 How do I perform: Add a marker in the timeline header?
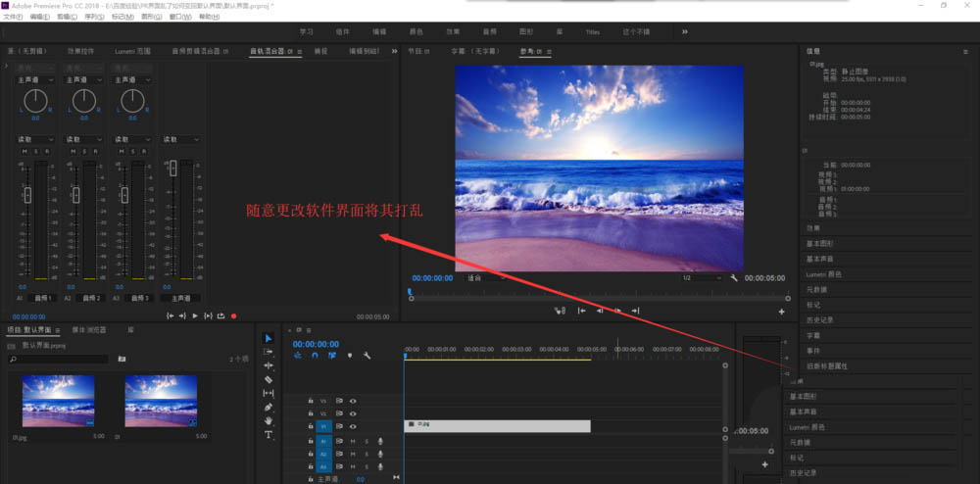click(x=349, y=356)
